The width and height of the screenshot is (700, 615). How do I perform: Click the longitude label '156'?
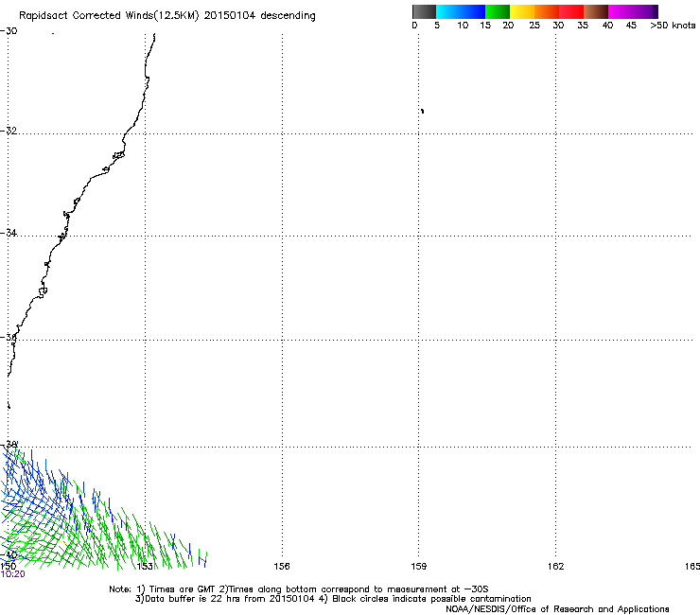point(282,567)
